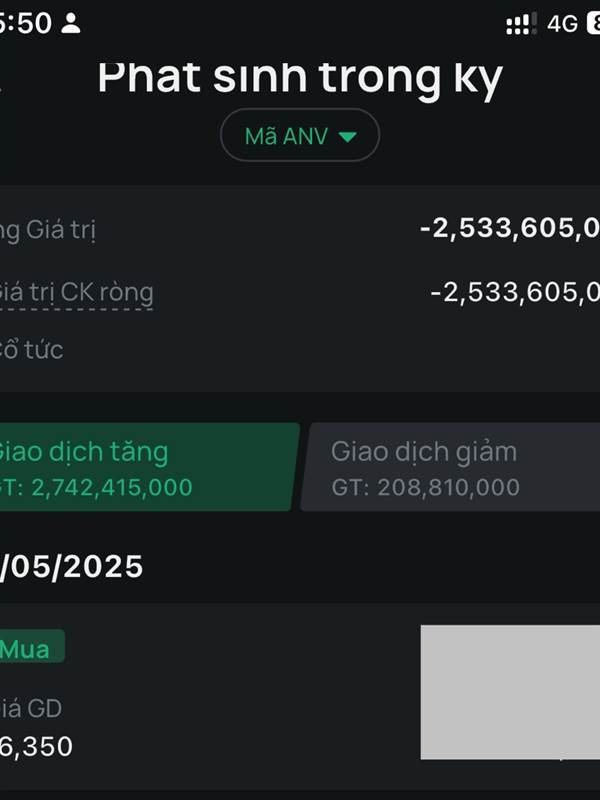Tap the green Mua badge

point(29,648)
